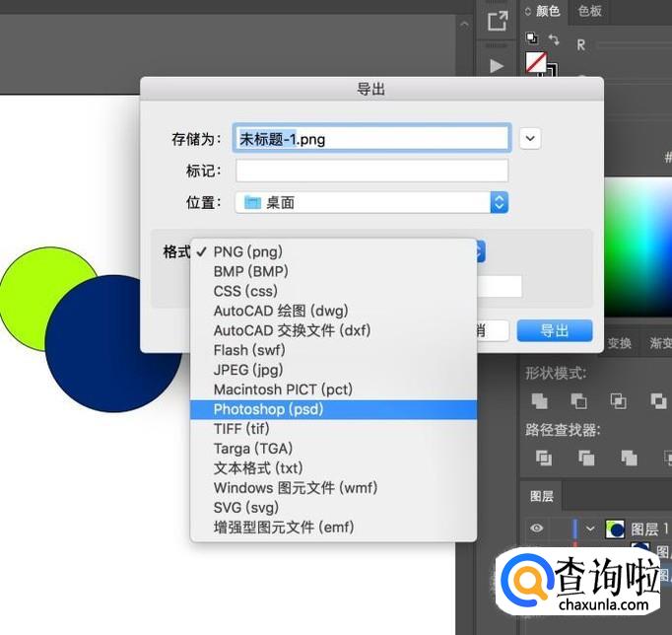Click the Merge pathfinder icon
Image resolution: width=672 pixels, height=635 pixels.
point(630,458)
